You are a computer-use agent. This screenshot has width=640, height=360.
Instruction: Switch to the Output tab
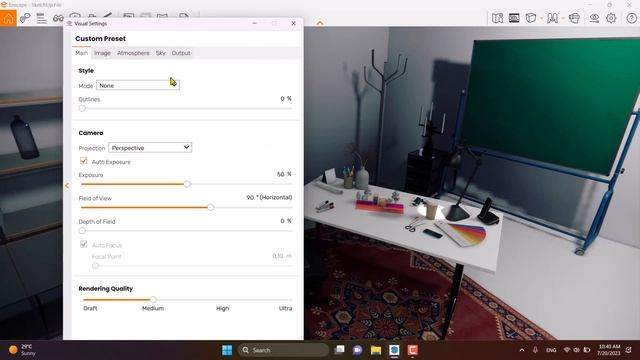[x=181, y=53]
